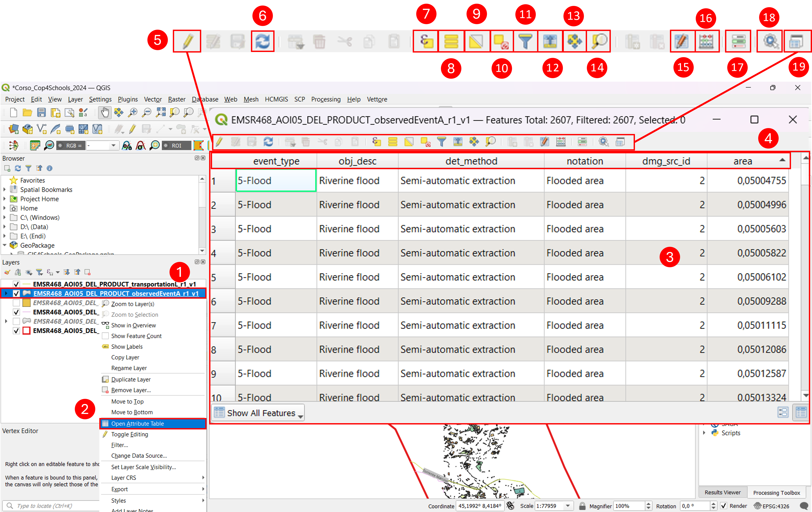Lock the scale padlock in status bar
This screenshot has height=512, width=812.
(x=582, y=506)
